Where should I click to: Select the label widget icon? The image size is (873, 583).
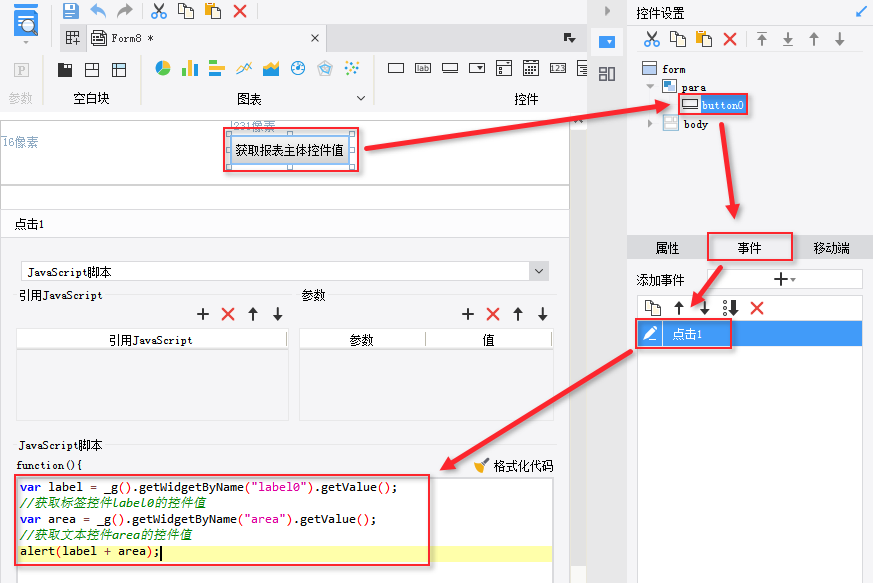[x=423, y=68]
